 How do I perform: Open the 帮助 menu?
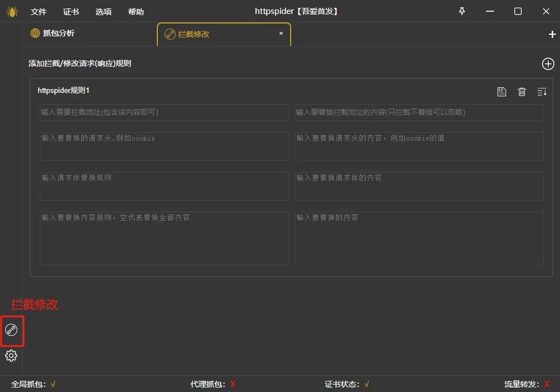136,12
